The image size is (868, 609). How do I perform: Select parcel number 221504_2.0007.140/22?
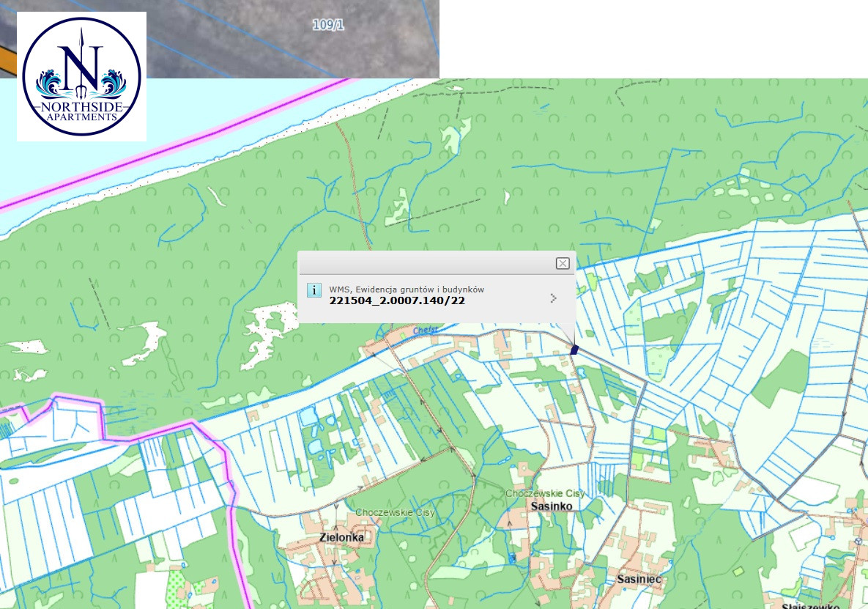(x=397, y=300)
